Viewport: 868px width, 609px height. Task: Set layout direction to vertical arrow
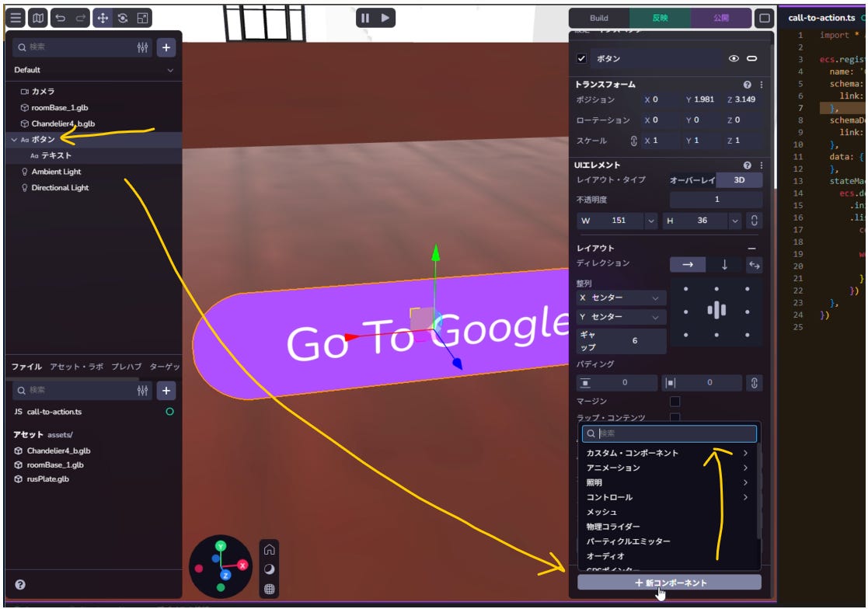(724, 265)
